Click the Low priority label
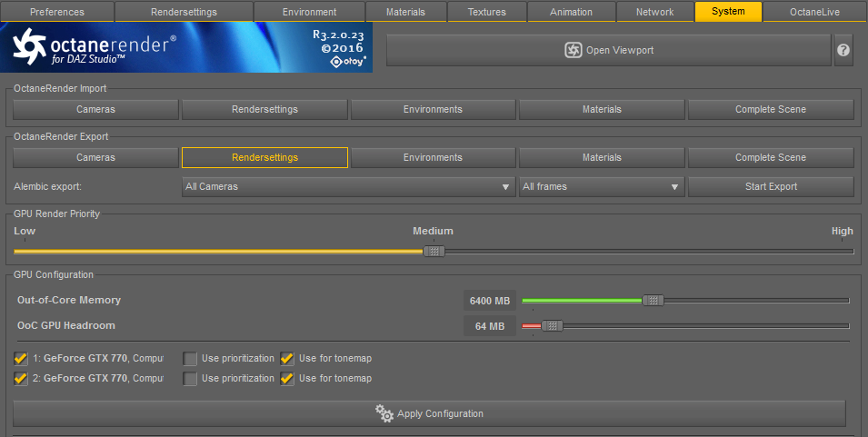This screenshot has height=437, width=868. point(25,232)
